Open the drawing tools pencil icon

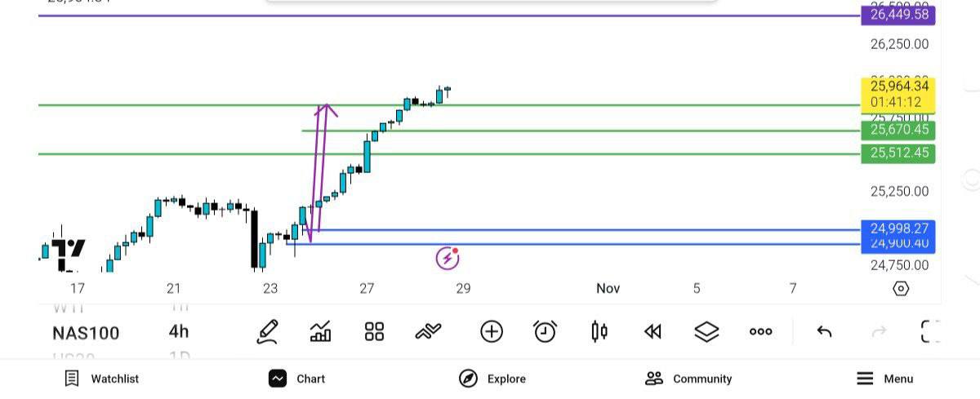pyautogui.click(x=268, y=331)
